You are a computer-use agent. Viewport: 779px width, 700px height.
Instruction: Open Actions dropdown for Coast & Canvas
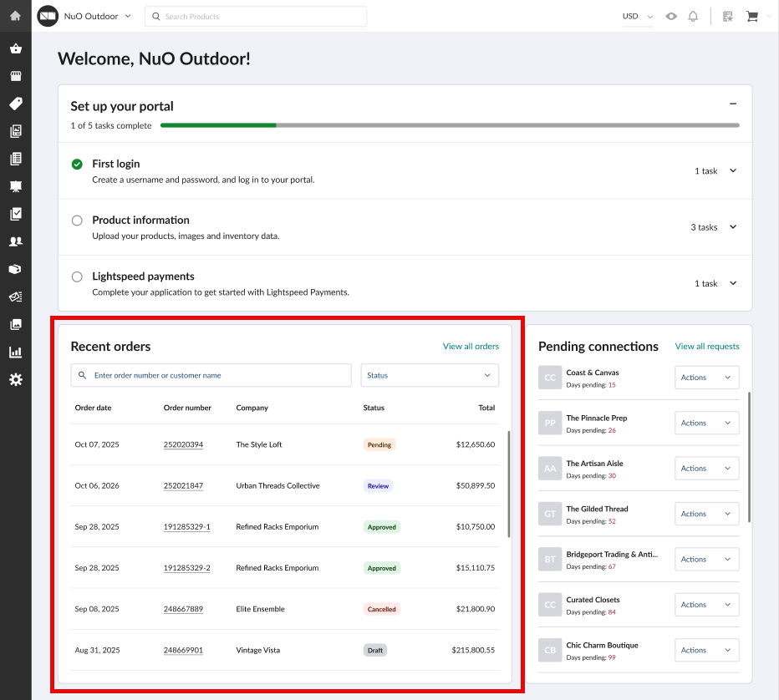(706, 378)
